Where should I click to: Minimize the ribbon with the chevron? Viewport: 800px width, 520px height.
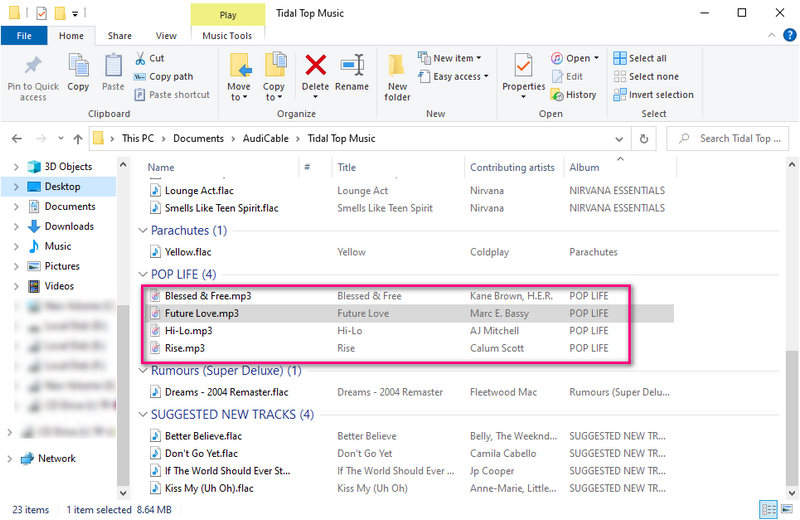click(x=771, y=35)
